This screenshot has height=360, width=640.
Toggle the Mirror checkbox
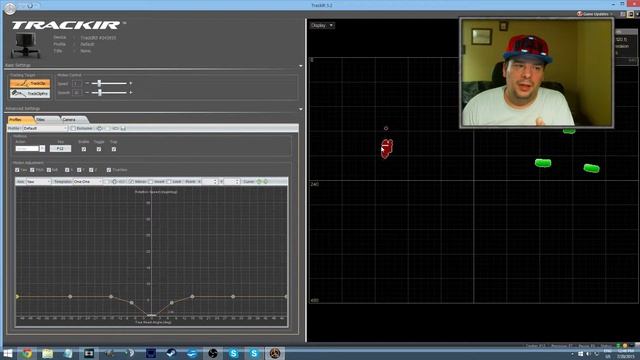[x=131, y=181]
